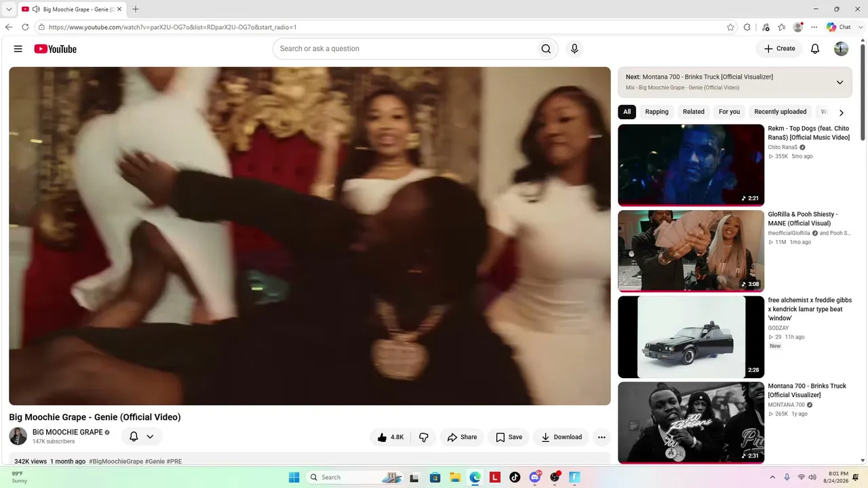Screen dimensions: 868x488
Task: Open the Buick type beat 'window' thumbnail
Action: click(x=691, y=337)
